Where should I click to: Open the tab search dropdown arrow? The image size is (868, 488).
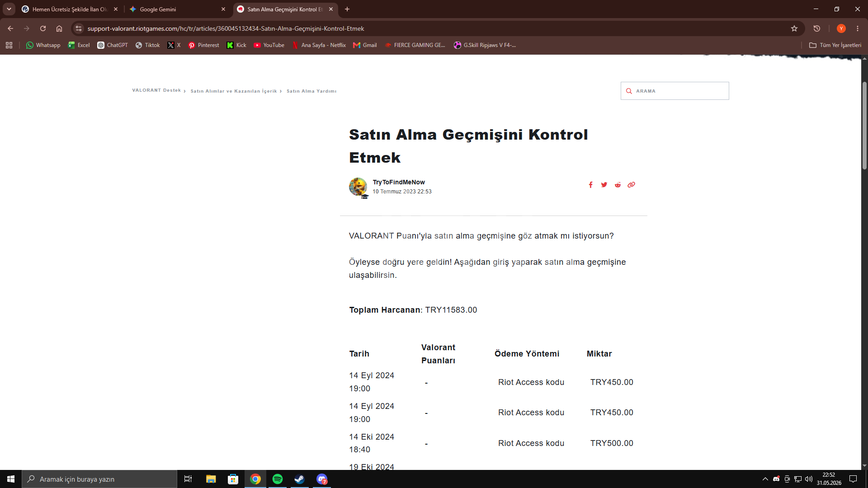(x=9, y=9)
